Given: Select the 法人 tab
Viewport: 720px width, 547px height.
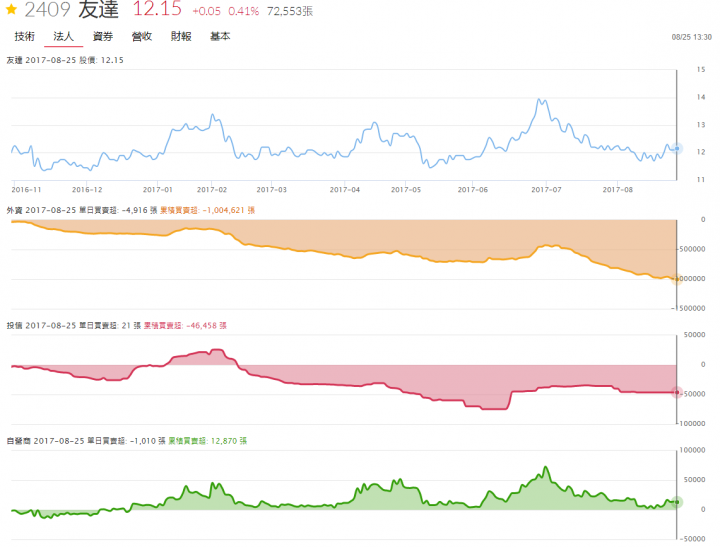Looking at the screenshot, I should coord(63,36).
